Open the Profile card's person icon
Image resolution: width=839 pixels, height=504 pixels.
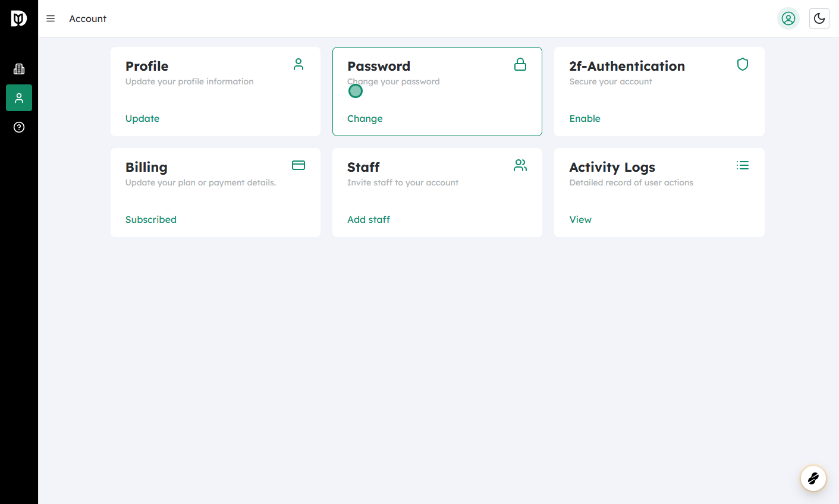[298, 65]
